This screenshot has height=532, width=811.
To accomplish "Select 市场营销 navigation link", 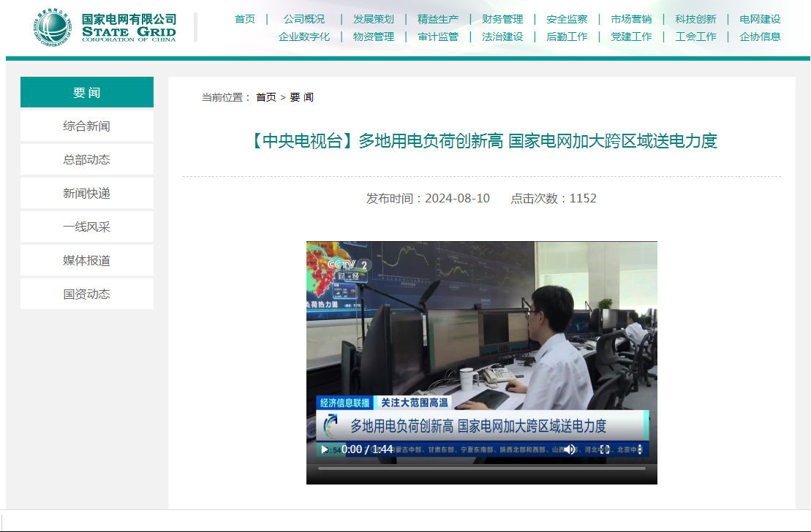I will pyautogui.click(x=631, y=19).
